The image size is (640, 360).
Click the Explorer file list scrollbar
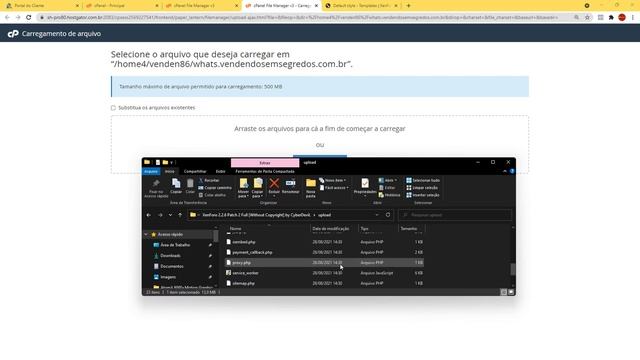click(x=513, y=269)
